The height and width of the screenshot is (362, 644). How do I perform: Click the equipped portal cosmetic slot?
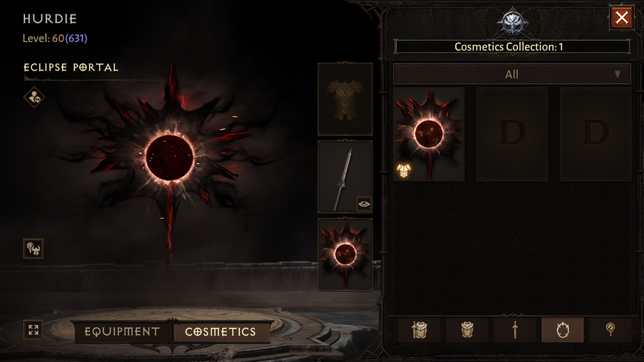point(345,255)
